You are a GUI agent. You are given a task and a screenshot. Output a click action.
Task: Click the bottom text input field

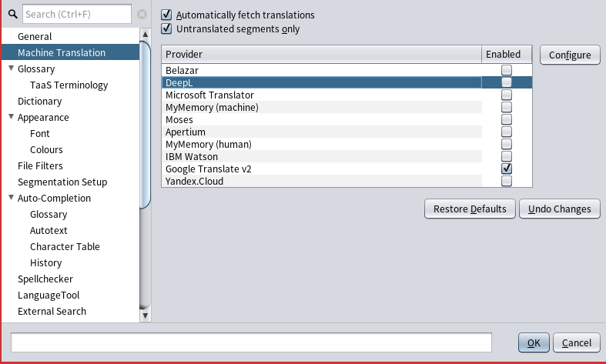(x=251, y=342)
